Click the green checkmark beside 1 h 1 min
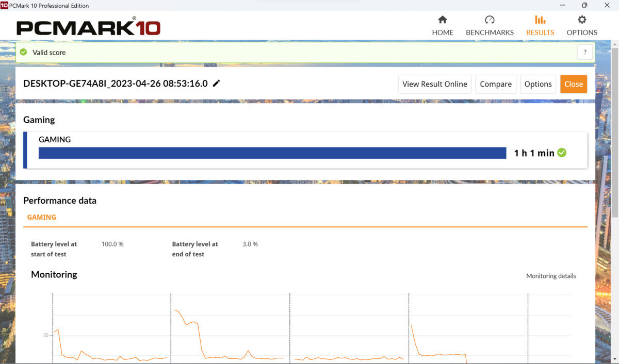The image size is (619, 364). [x=562, y=153]
